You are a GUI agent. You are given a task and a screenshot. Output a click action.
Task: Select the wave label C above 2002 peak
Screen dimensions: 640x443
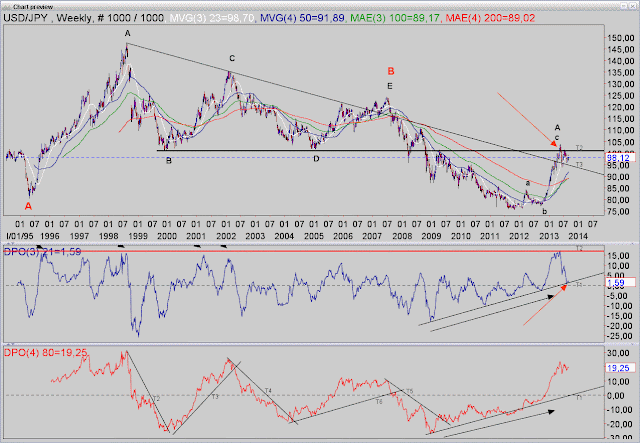232,59
